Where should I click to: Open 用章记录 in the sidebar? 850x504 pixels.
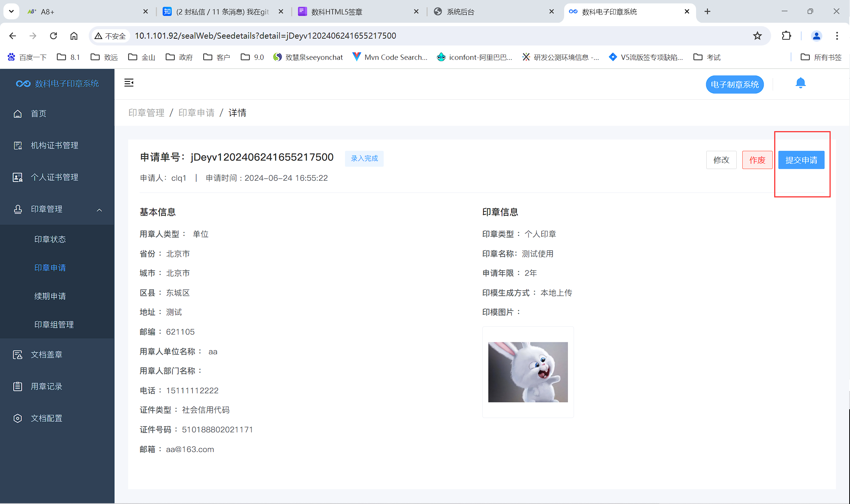46,386
